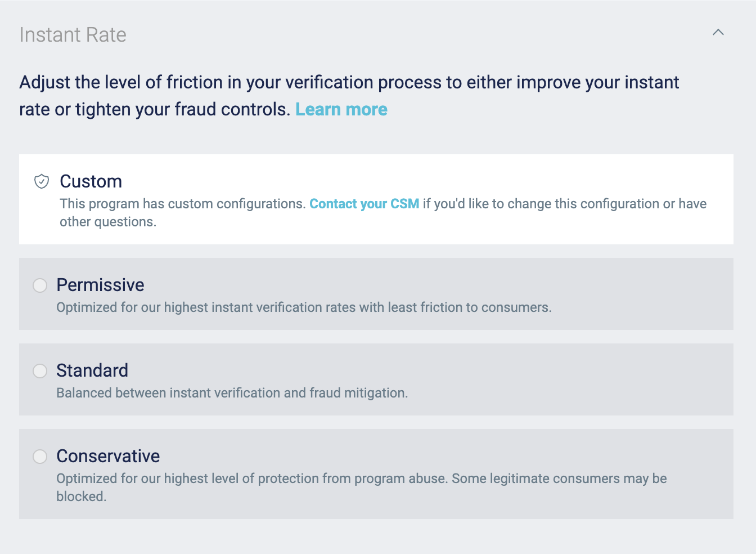756x554 pixels.
Task: Click the Permissive description about least friction
Action: tap(304, 307)
